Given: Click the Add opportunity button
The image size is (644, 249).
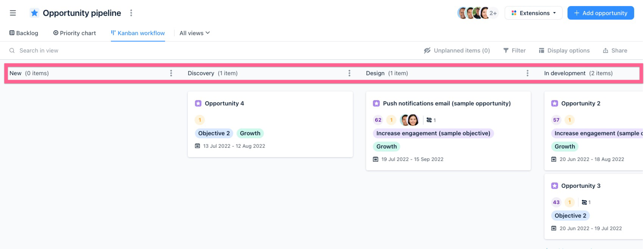Looking at the screenshot, I should (600, 13).
